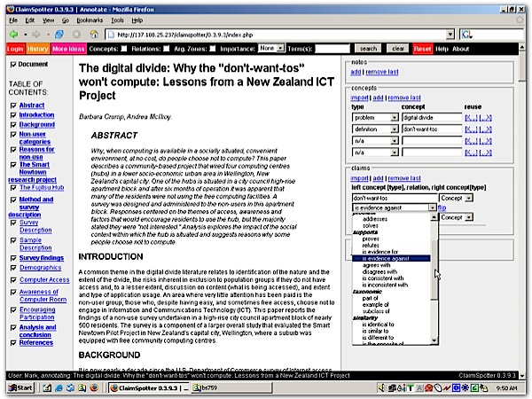Click the speaker volume tray icon
Screen dimensions: 532x399
382,387
